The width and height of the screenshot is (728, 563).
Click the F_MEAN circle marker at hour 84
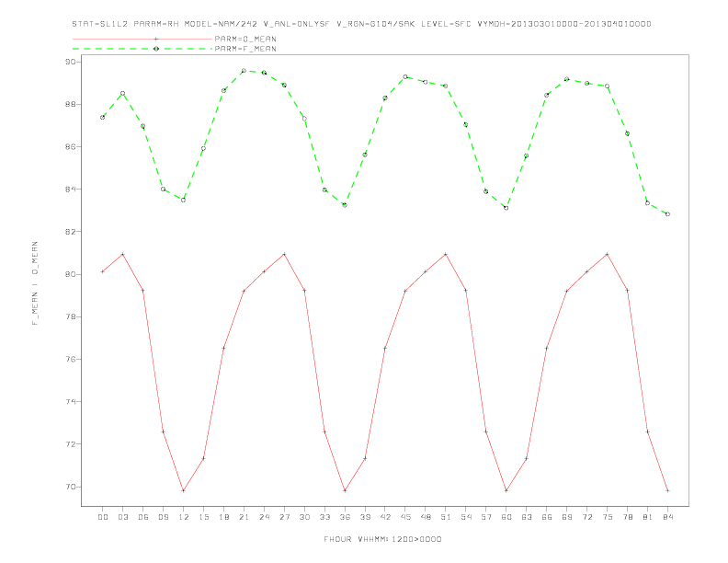click(667, 214)
